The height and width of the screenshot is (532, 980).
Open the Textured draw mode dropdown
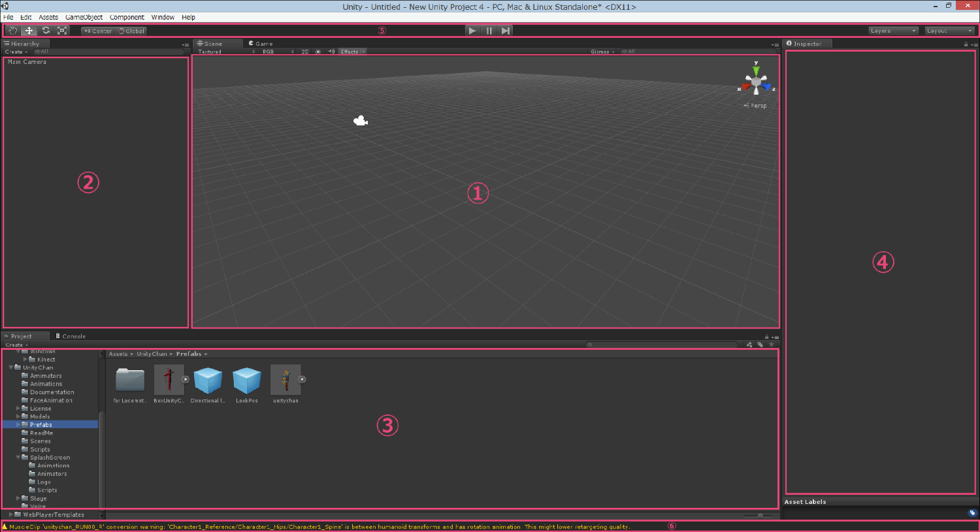click(226, 52)
